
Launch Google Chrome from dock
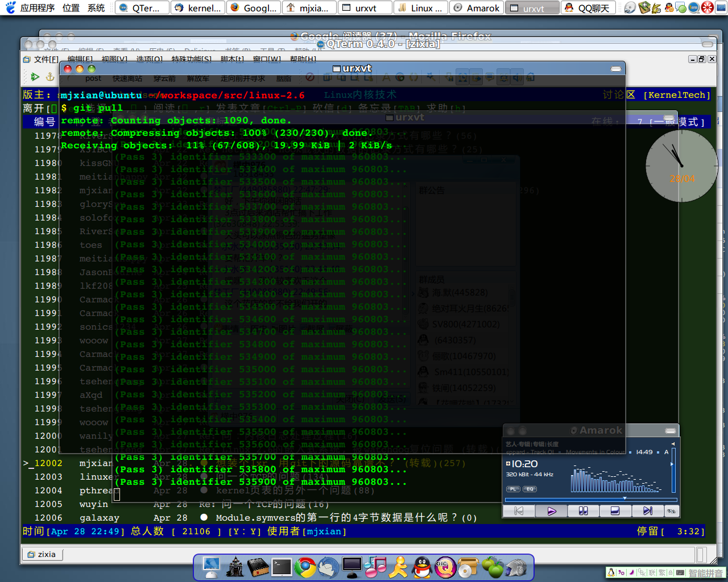305,567
